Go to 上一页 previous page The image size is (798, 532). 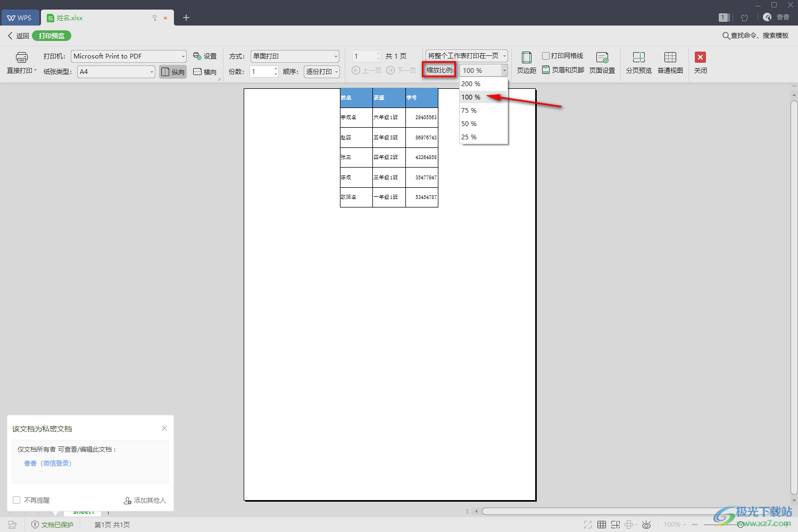(367, 70)
